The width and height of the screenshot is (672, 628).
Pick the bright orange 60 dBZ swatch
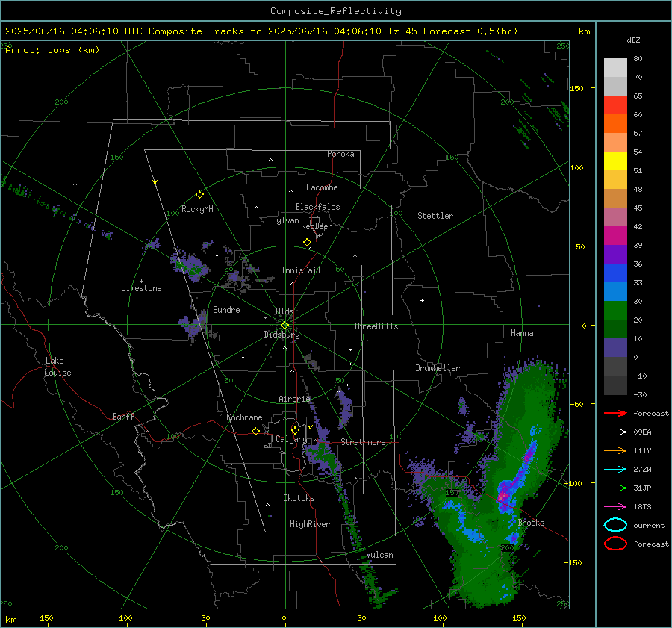[615, 123]
